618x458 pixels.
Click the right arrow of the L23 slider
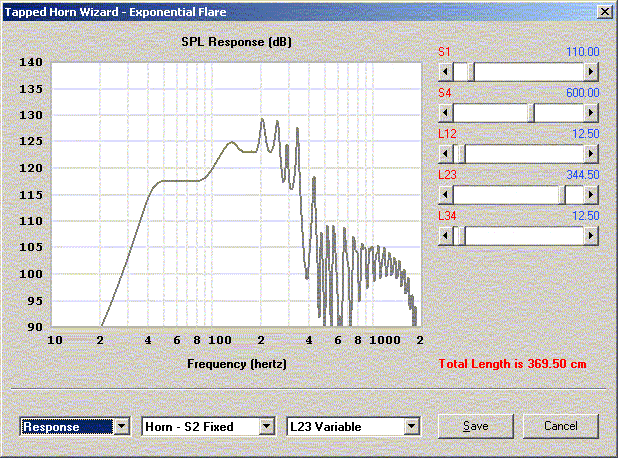(x=591, y=195)
